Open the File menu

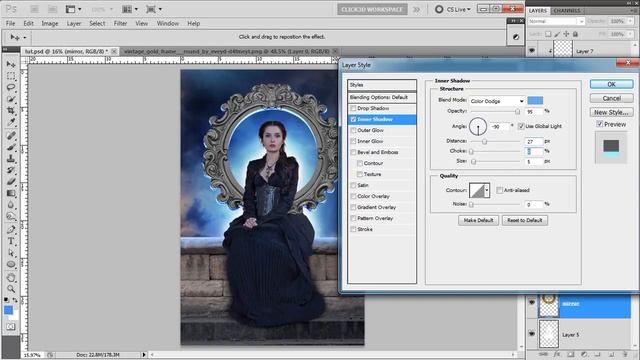(10, 23)
